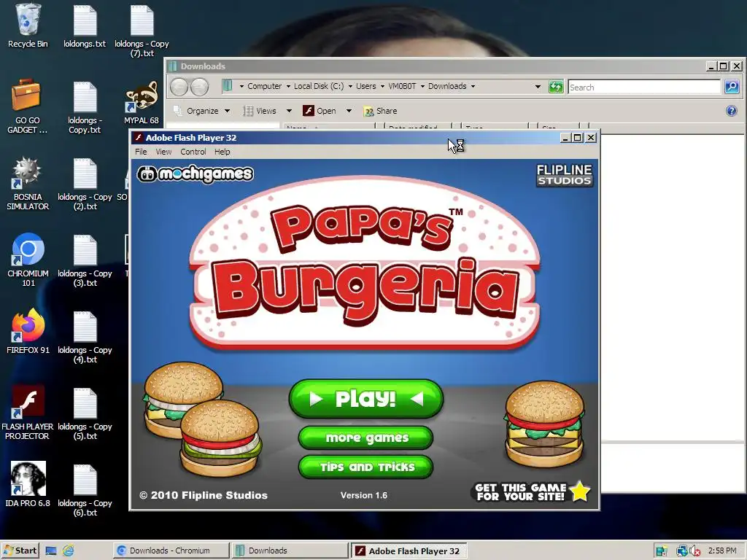The height and width of the screenshot is (560, 747).
Task: Click the Share button in Downloads toolbar
Action: tap(380, 111)
